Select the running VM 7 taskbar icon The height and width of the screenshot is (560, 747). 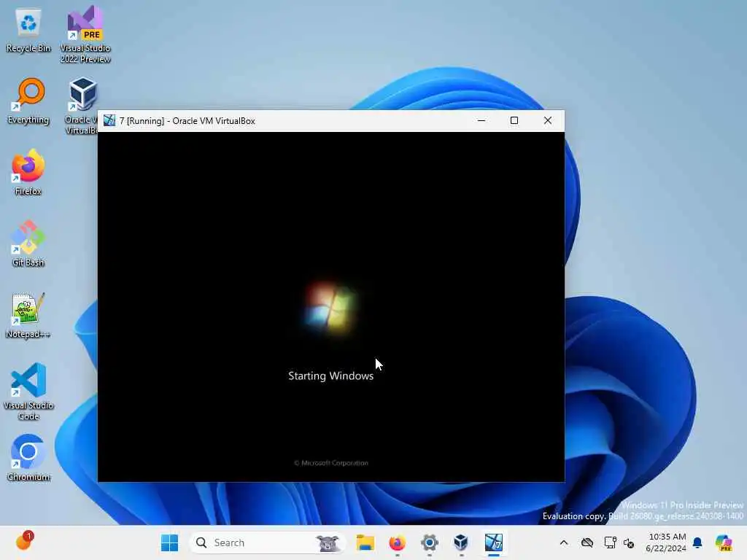(x=494, y=542)
